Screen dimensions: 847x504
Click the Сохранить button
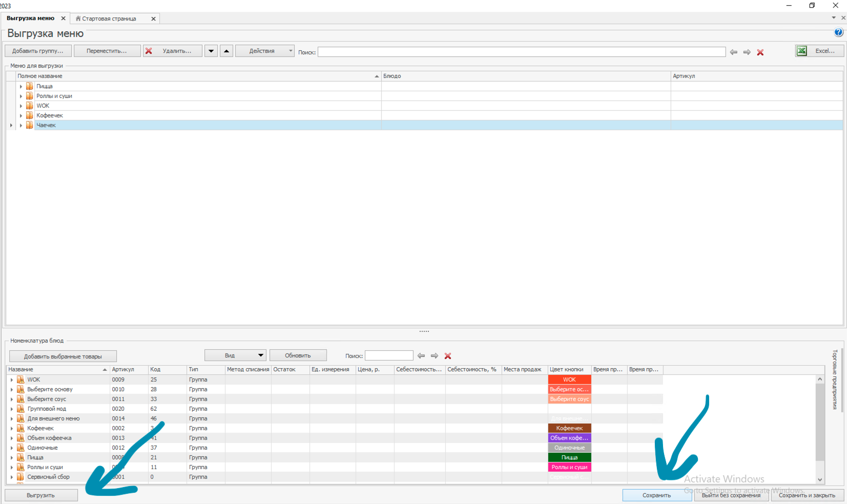[656, 495]
